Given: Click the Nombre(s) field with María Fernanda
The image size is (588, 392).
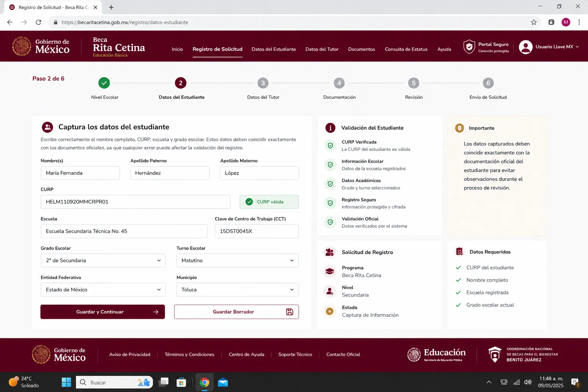Looking at the screenshot, I should [x=80, y=173].
